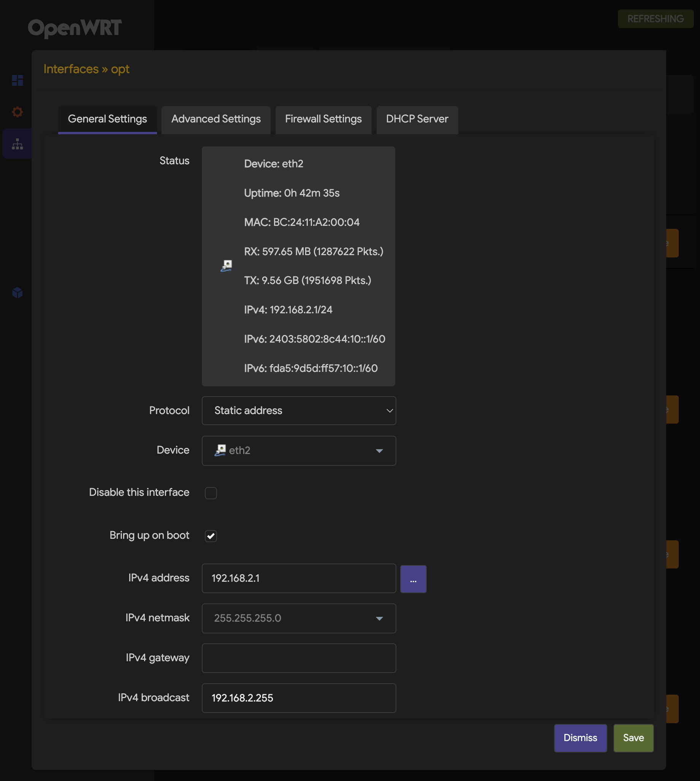The image size is (700, 781).
Task: Click the IPv6: fda5:9d5d:ff57:10::1/60 line
Action: pyautogui.click(x=311, y=368)
